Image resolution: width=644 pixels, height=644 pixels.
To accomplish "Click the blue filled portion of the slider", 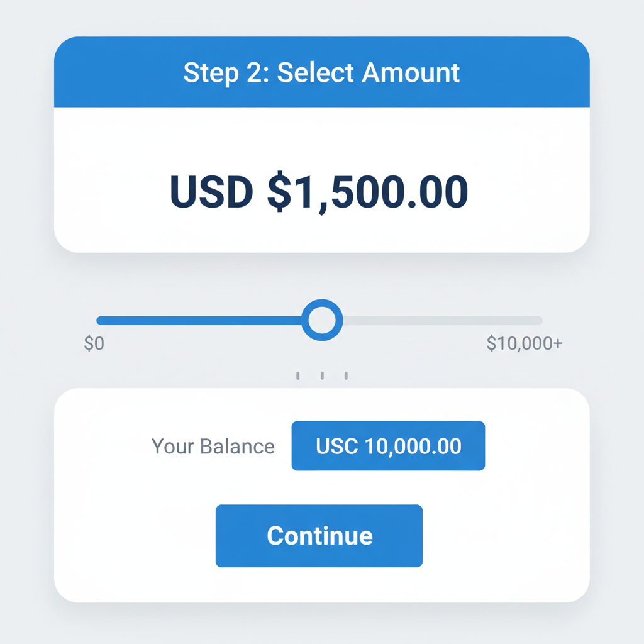I will coord(201,321).
